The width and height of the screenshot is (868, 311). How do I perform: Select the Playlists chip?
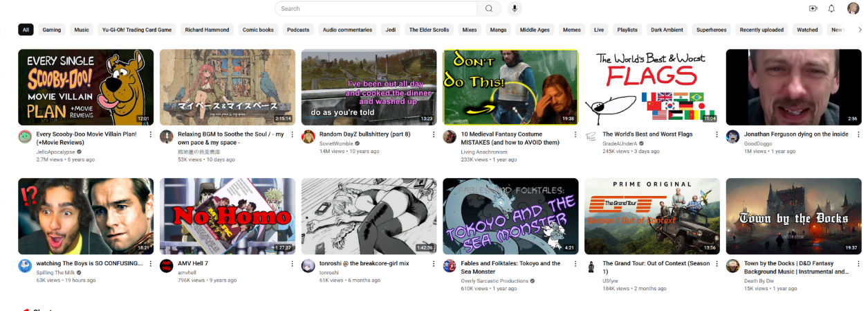pos(627,30)
